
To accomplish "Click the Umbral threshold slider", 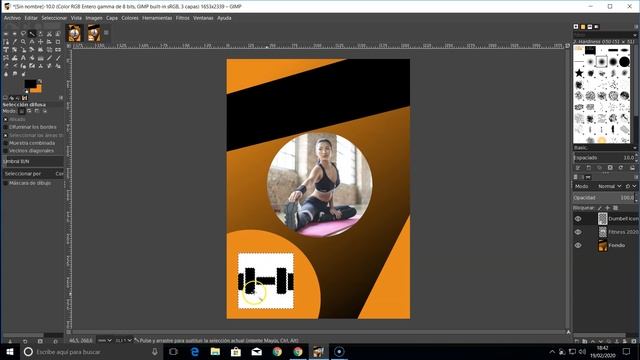I will tap(33, 161).
